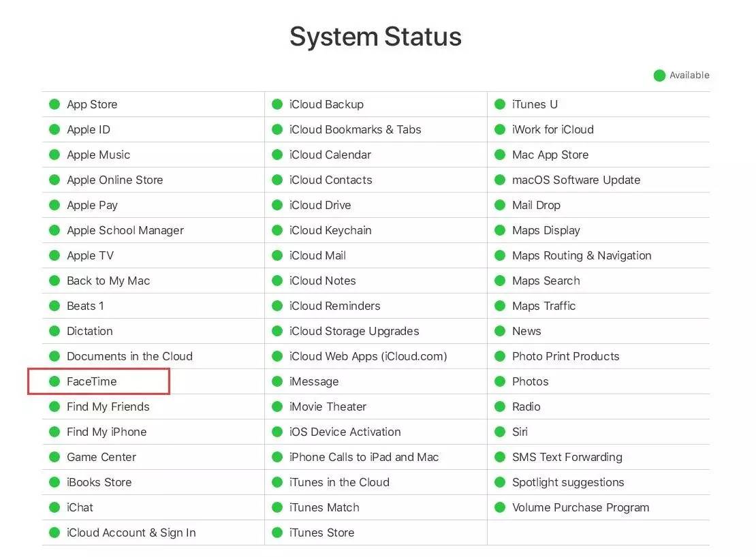Click the green dot beside Maps Traffic

point(500,306)
